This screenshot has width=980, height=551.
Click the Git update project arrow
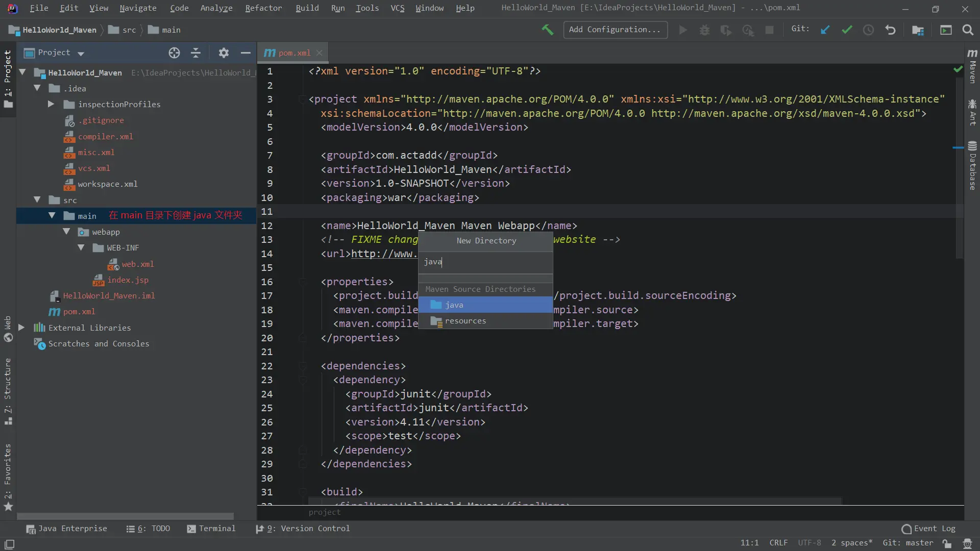pyautogui.click(x=825, y=30)
